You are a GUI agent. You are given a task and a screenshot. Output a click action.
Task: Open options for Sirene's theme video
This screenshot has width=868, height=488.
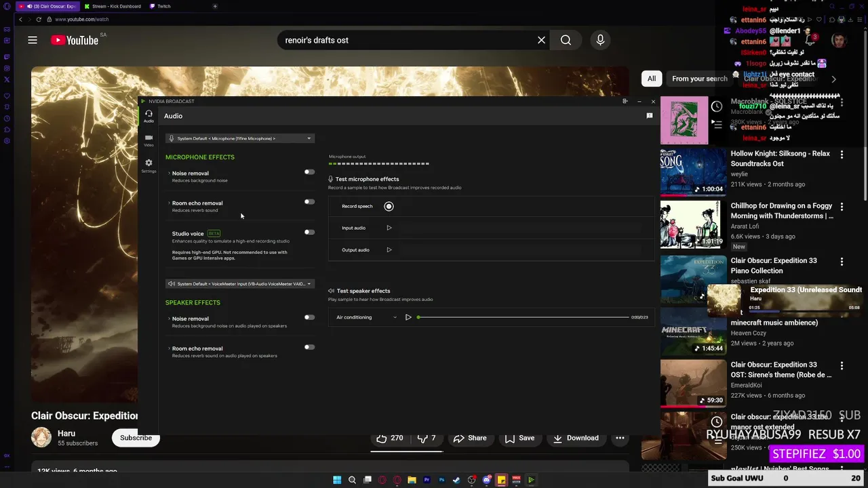(842, 365)
